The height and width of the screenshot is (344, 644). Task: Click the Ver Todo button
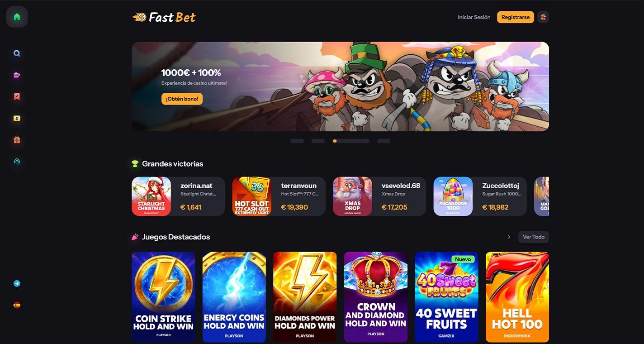(x=534, y=237)
